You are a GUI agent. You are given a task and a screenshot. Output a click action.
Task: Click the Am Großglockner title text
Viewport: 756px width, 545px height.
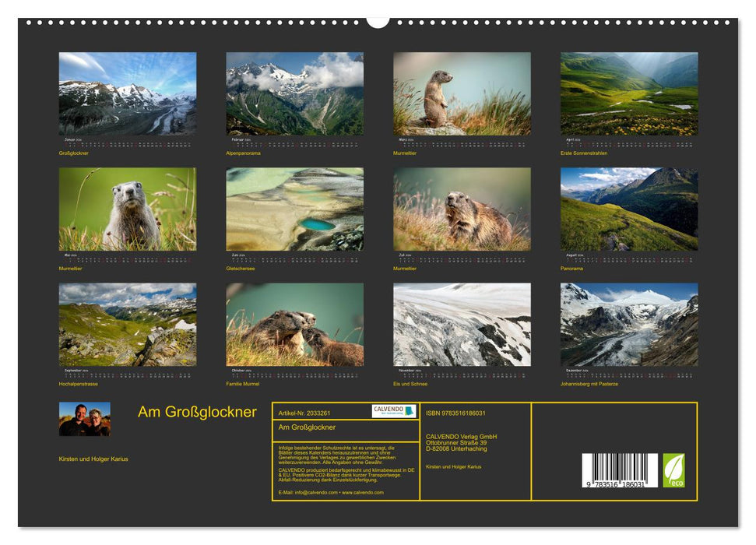pyautogui.click(x=199, y=411)
